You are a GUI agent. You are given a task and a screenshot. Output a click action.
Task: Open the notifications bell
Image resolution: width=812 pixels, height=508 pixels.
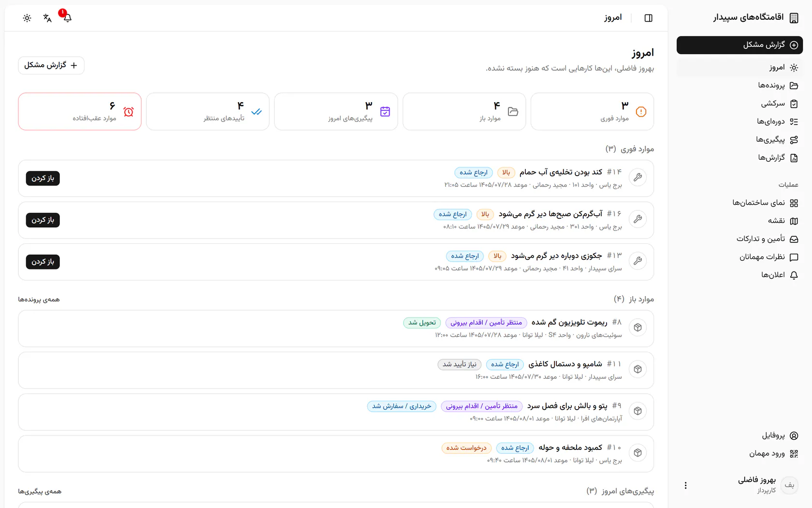(x=68, y=18)
